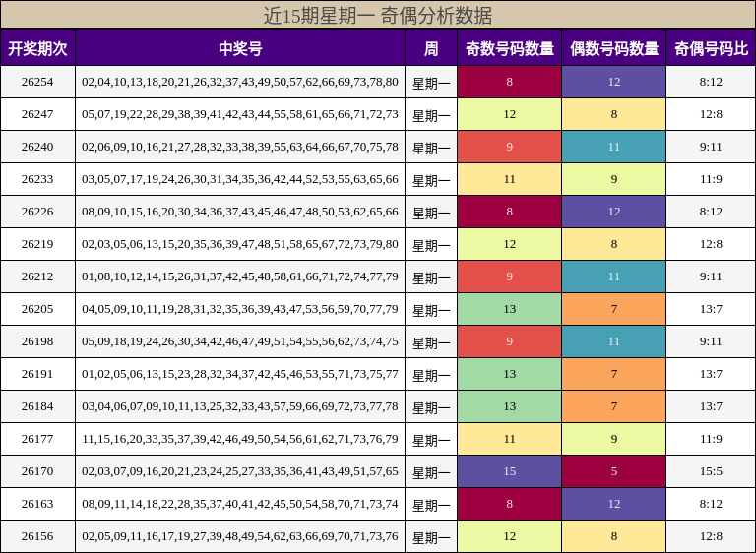756x553 pixels.
Task: Select issue number 26170
Action: [x=37, y=471]
